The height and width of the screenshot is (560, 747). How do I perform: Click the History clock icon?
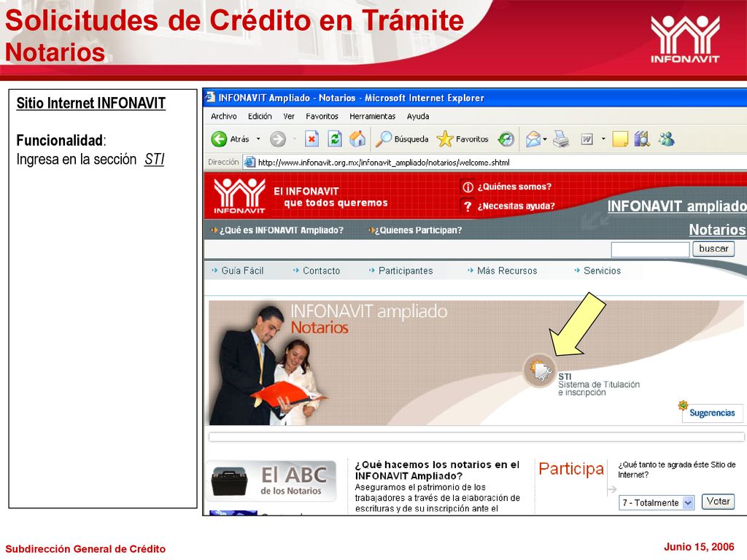click(x=506, y=139)
